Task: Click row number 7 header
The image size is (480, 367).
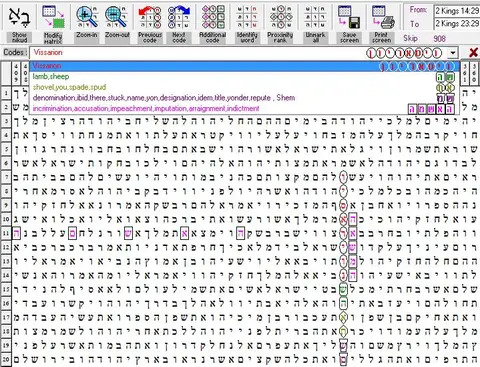Action: tap(6, 177)
